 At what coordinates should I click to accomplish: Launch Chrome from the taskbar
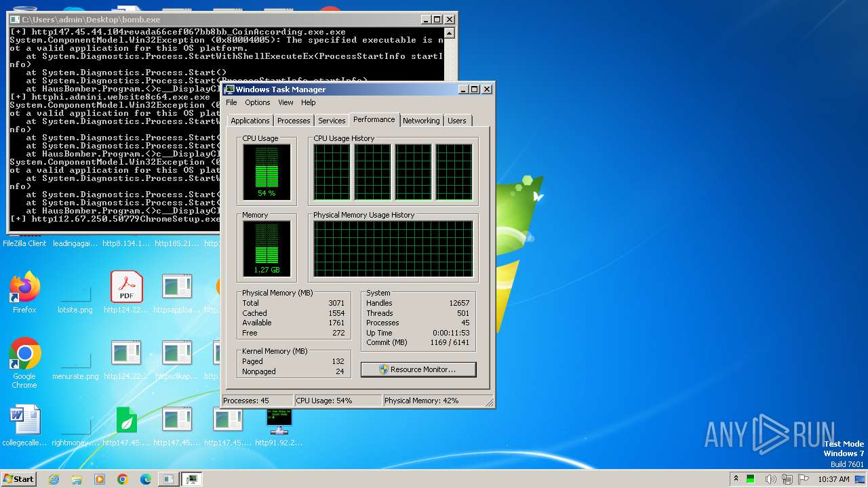(123, 479)
